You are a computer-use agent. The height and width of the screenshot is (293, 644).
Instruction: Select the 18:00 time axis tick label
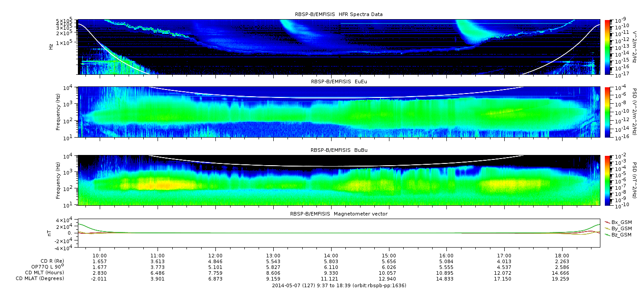[562, 256]
